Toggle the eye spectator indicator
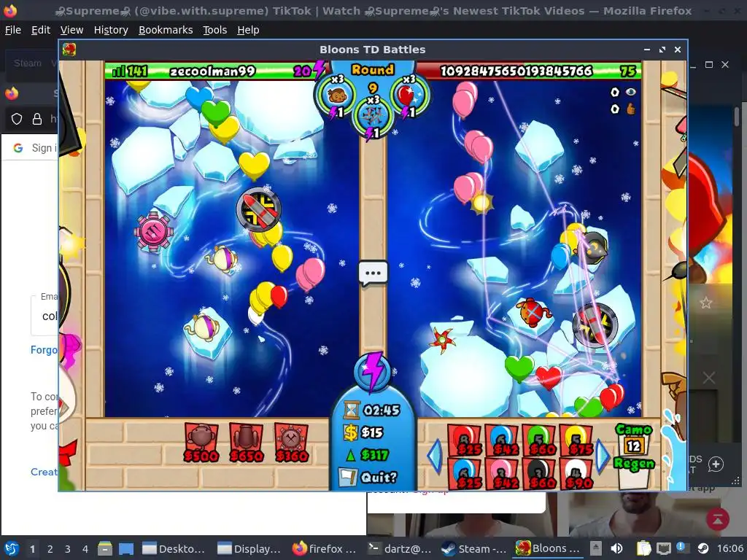747x560 pixels. (x=631, y=93)
